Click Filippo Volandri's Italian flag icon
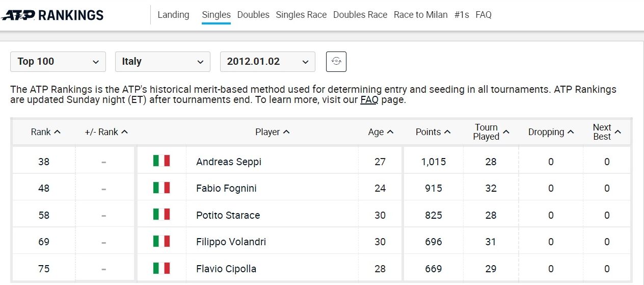 [162, 241]
